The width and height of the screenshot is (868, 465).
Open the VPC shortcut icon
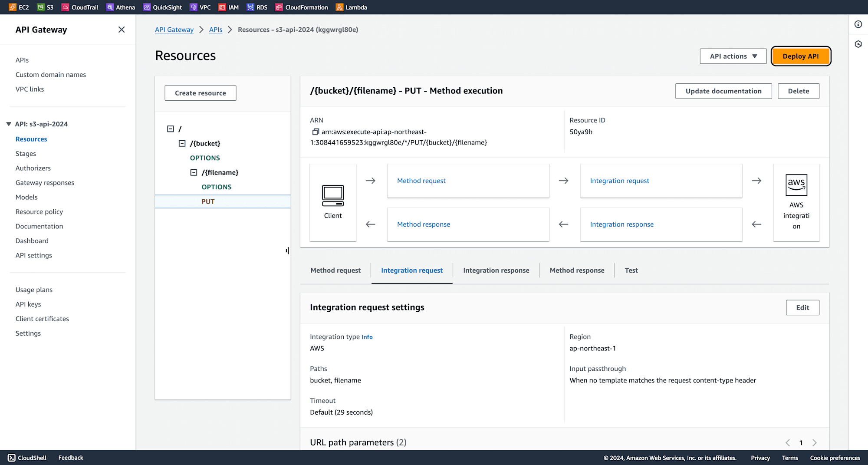coord(194,7)
